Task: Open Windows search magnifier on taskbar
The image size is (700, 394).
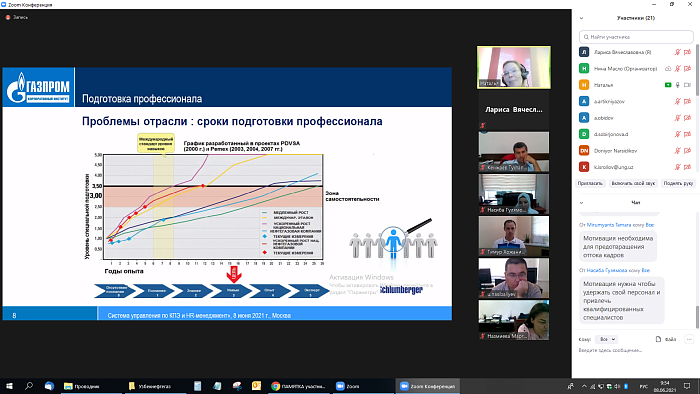Action: point(29,386)
